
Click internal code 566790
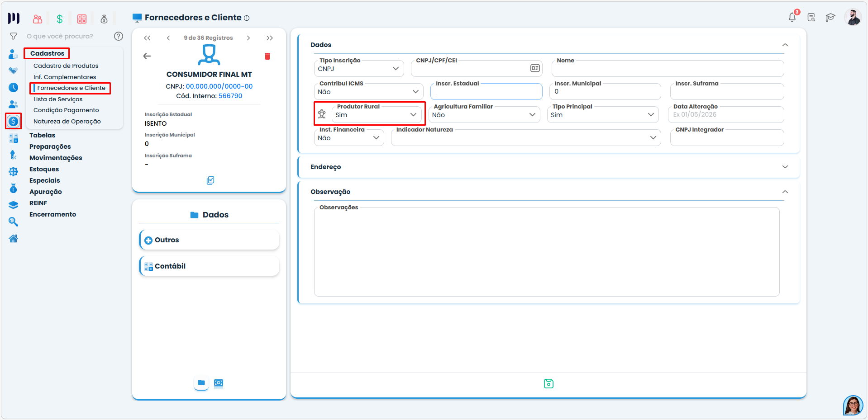230,96
